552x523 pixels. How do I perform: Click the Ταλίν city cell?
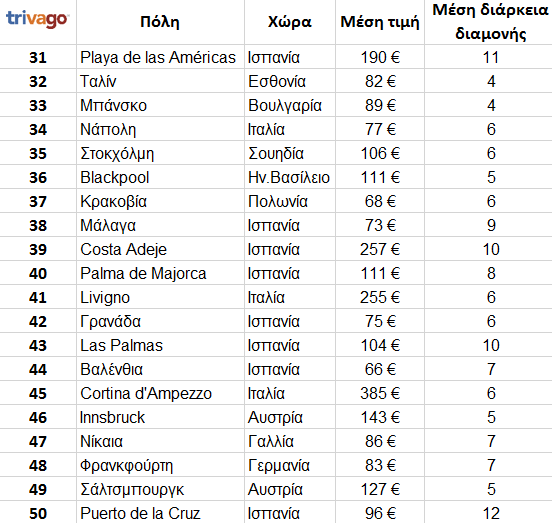[160, 81]
